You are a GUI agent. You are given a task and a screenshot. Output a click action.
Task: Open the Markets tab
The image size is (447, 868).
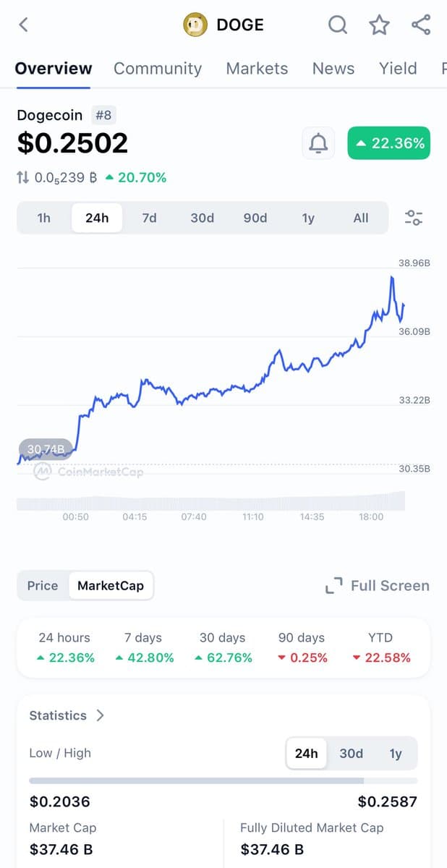pos(257,69)
